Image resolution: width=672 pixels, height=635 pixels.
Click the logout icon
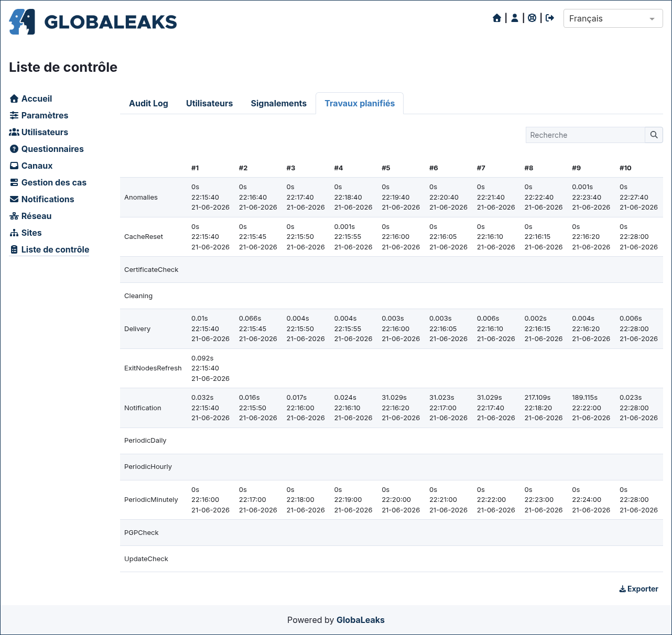(550, 18)
